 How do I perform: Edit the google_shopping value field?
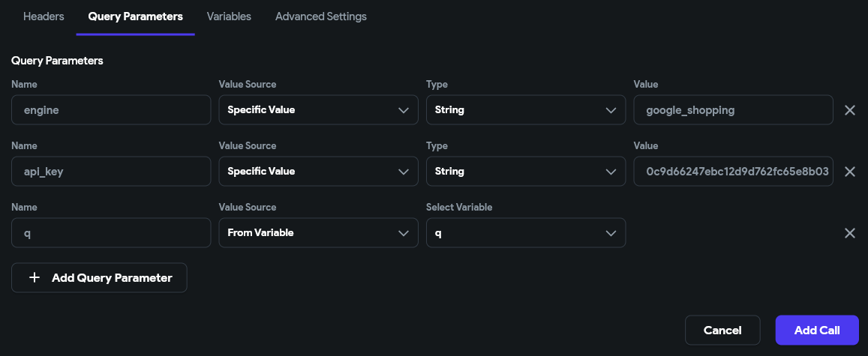733,110
